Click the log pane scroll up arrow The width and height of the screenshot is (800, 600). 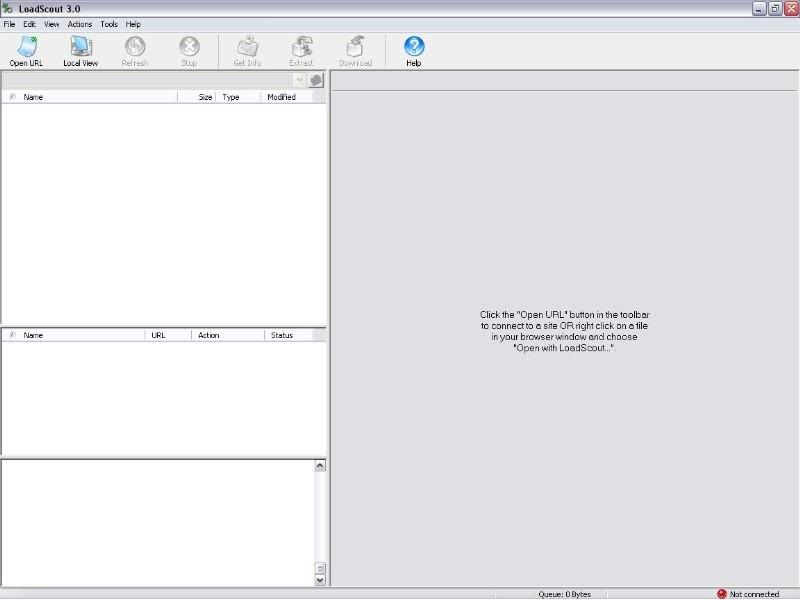click(320, 465)
